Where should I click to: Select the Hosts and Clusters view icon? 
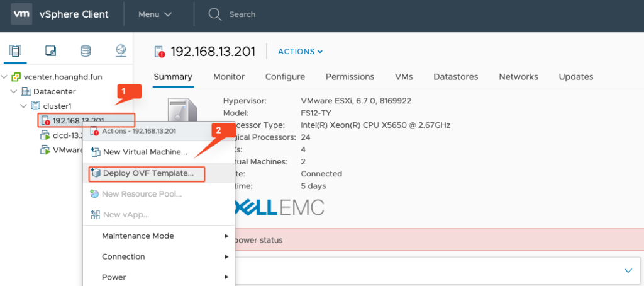(x=15, y=51)
